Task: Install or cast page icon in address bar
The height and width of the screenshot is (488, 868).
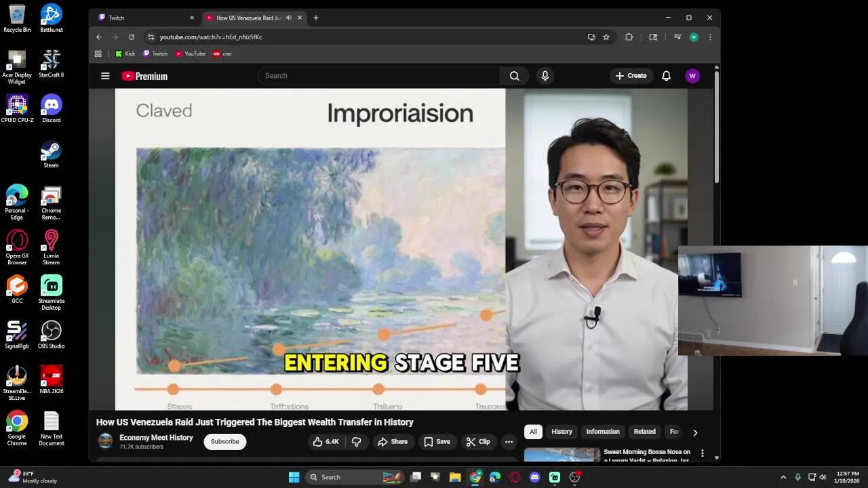Action: pos(591,37)
